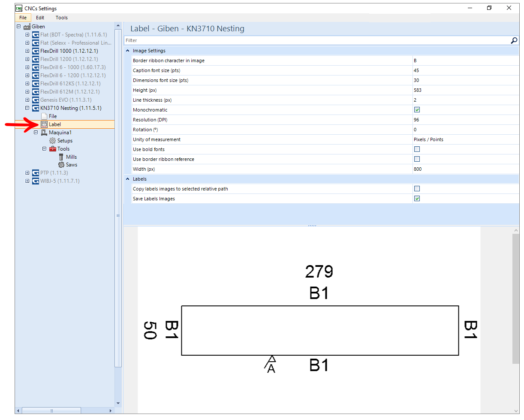Edit Height (px) value 583
The height and width of the screenshot is (420, 524).
(466, 90)
